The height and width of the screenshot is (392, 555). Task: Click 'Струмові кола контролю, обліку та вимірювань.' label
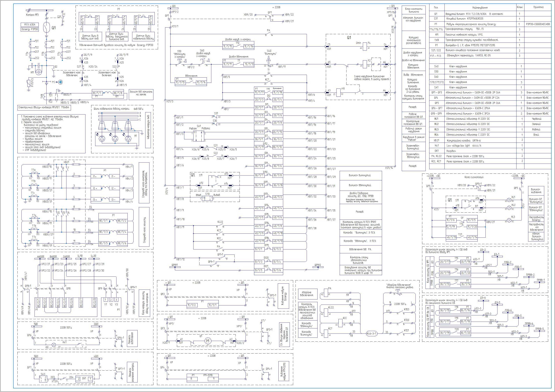pyautogui.click(x=144, y=183)
